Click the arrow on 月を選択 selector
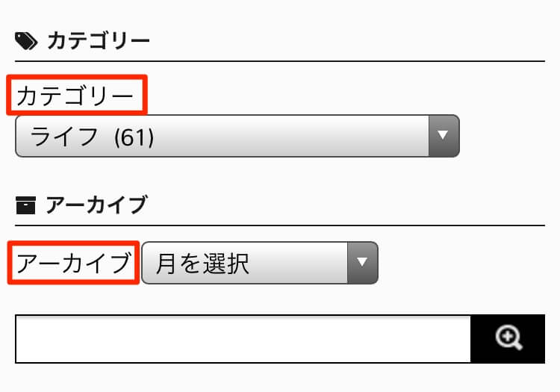The height and width of the screenshot is (392, 560). pos(362,263)
